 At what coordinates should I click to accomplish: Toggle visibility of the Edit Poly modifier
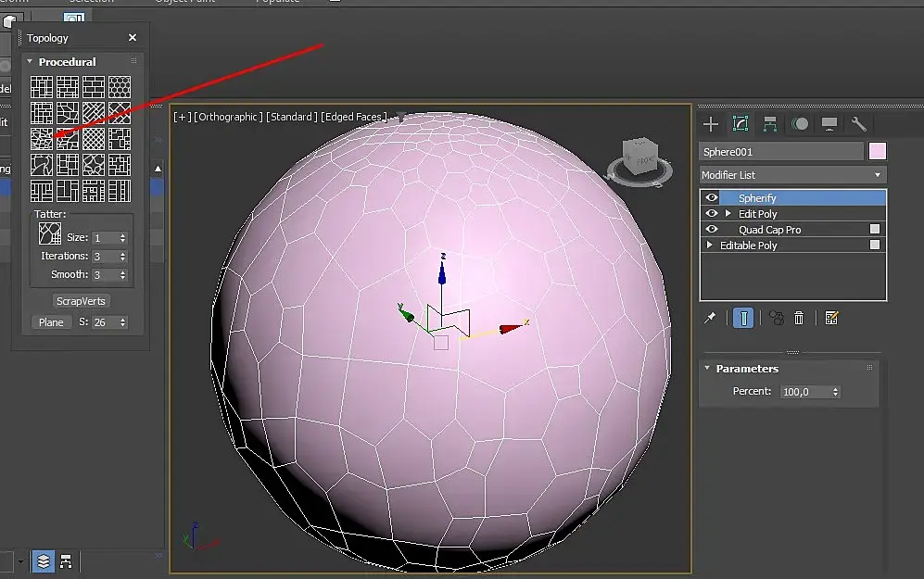click(712, 213)
